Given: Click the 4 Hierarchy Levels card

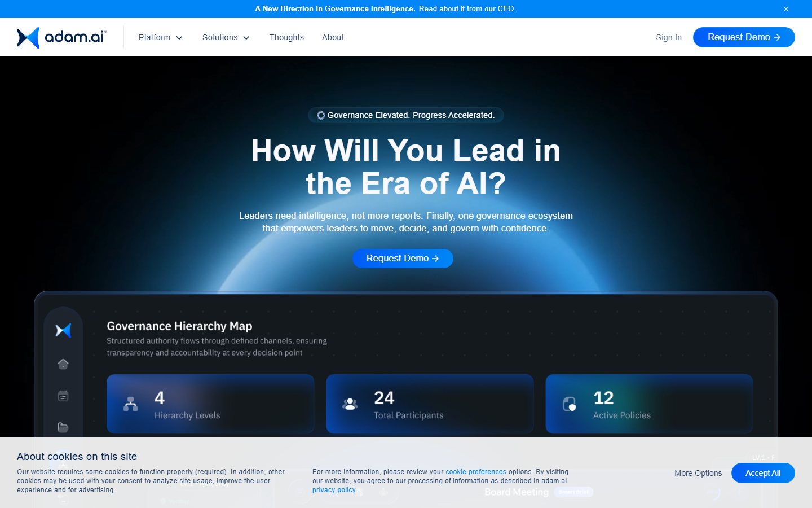Looking at the screenshot, I should point(210,404).
